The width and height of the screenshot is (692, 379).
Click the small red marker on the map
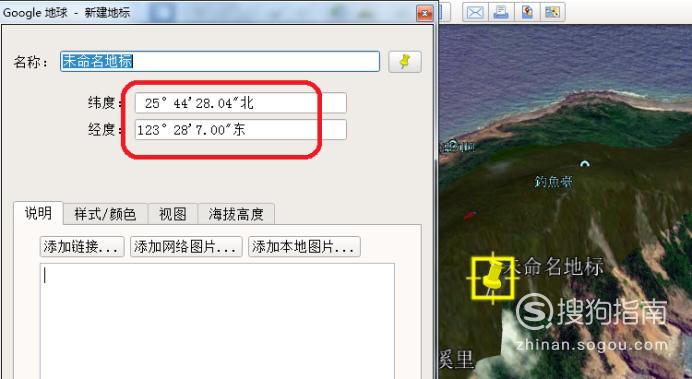470,215
